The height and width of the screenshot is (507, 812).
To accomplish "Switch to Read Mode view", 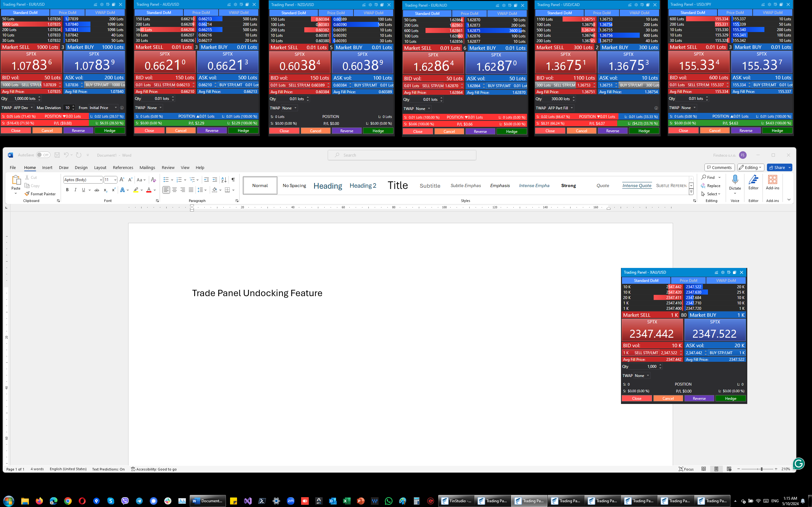I will coord(703,469).
